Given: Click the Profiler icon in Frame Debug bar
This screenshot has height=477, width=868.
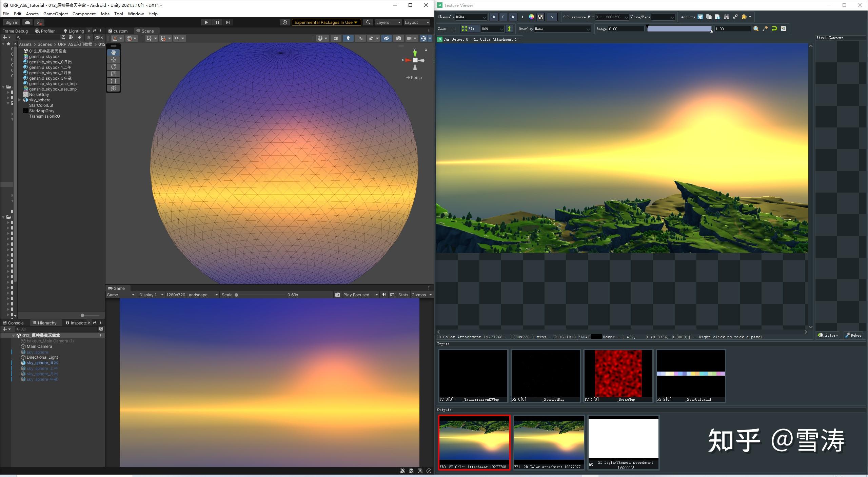Looking at the screenshot, I should [x=37, y=31].
